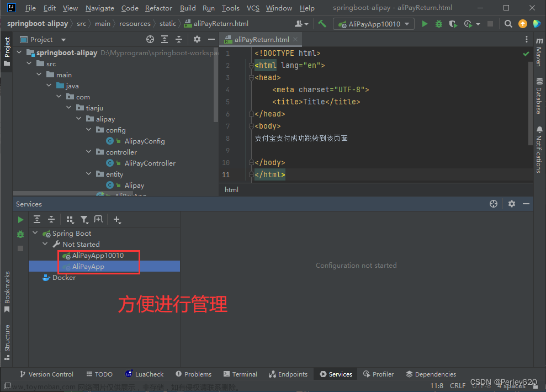Collapse Spring Boot node in Services
Viewport: 546px width, 392px height.
pos(35,233)
